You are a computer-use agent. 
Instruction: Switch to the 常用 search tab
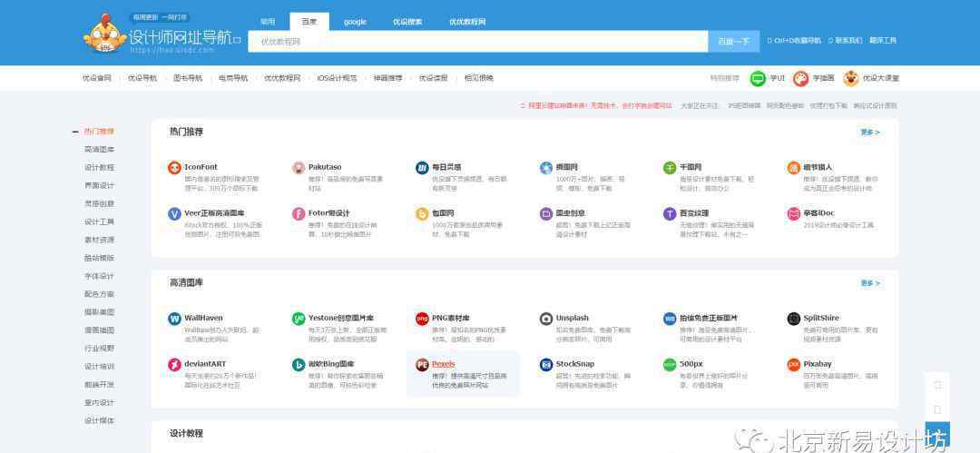[268, 22]
